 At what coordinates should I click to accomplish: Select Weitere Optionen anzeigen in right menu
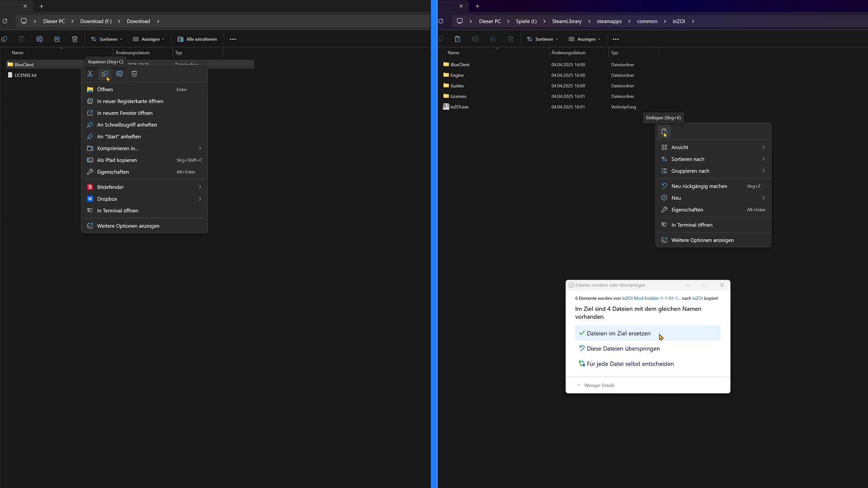click(x=702, y=240)
